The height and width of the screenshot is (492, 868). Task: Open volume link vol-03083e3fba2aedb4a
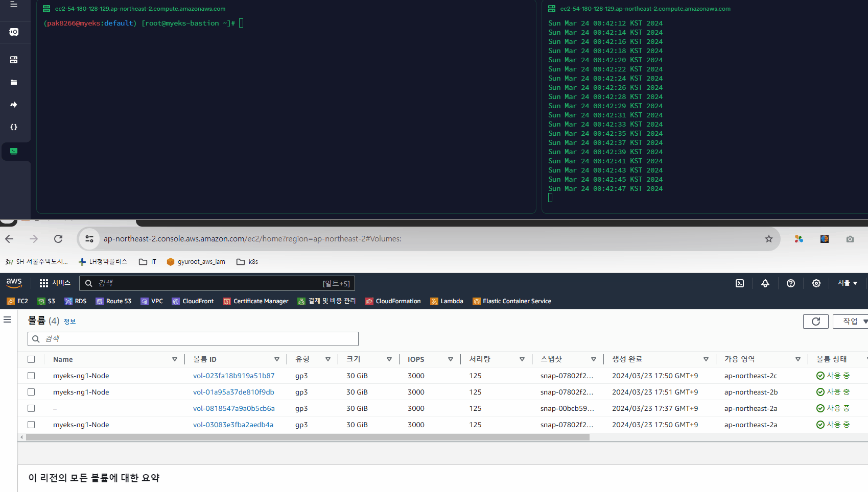coord(233,425)
